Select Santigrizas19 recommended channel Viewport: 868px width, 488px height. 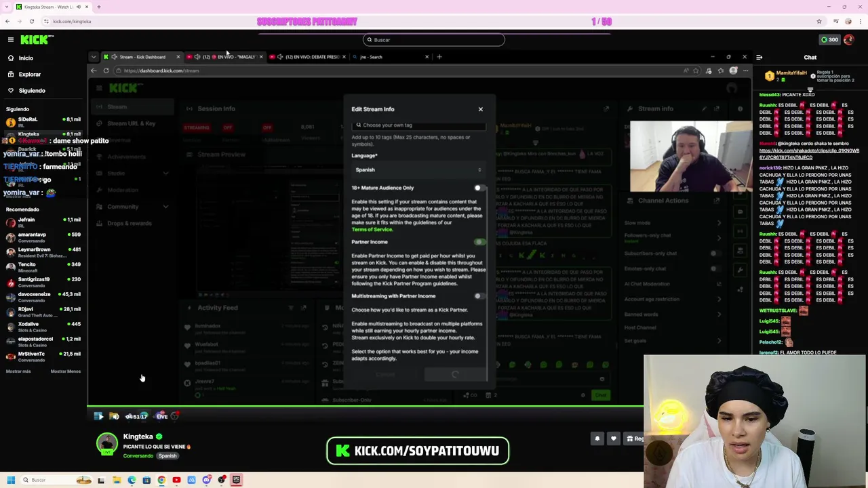tap(43, 282)
